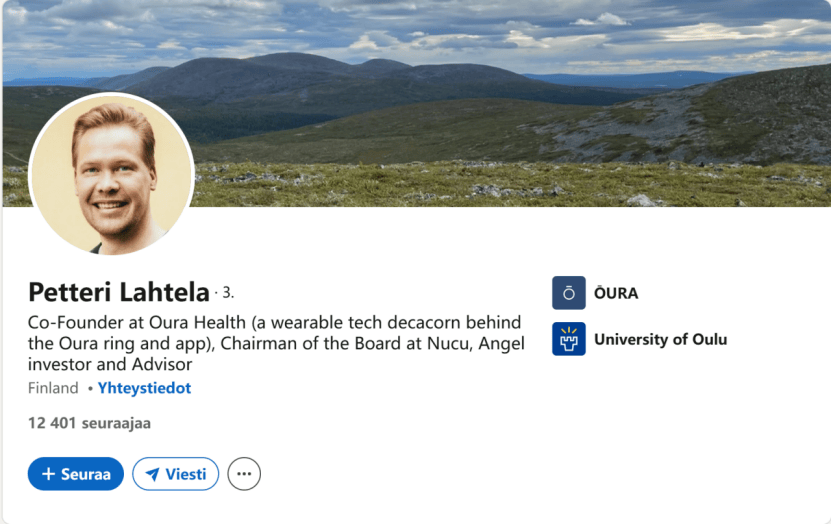Click the Petteri Lahtela name heading

pyautogui.click(x=119, y=292)
